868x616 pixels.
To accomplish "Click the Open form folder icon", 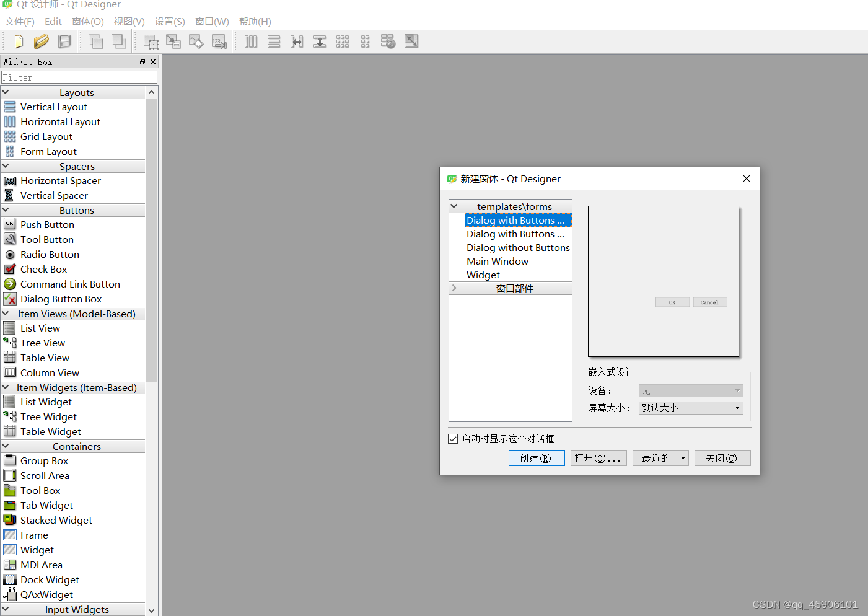I will [x=42, y=42].
